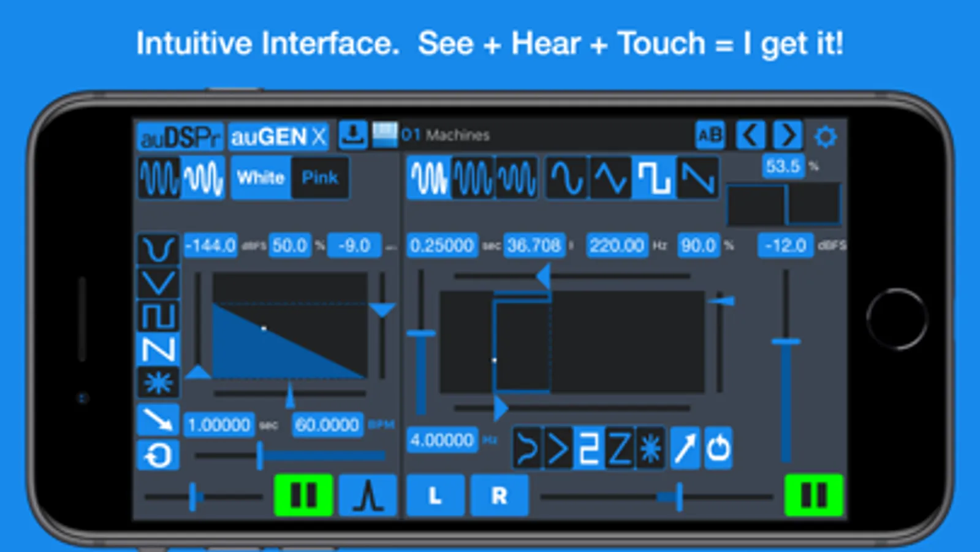Pause the tone generator
The height and width of the screenshot is (552, 980).
[814, 494]
